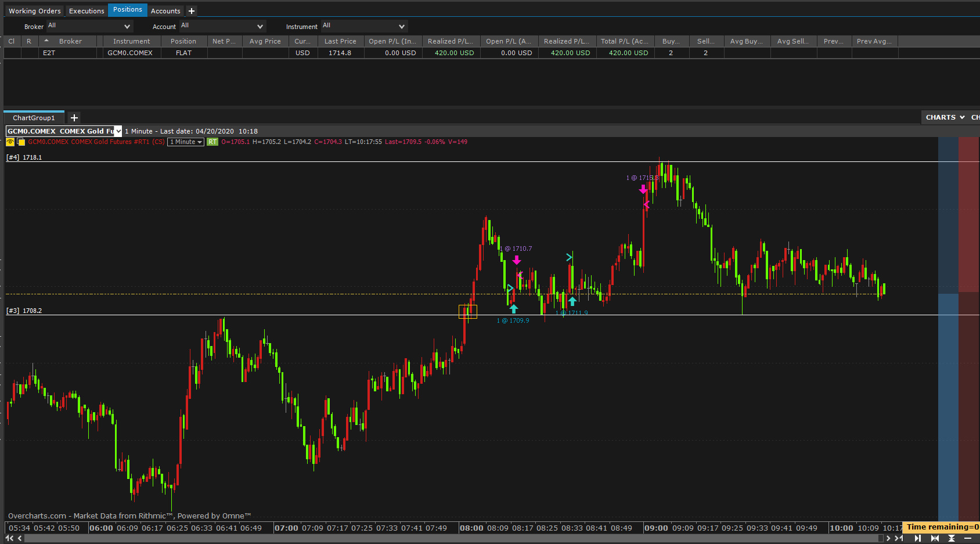Sort by the Instrument column header
Viewport: 980px width, 544px height.
point(132,41)
